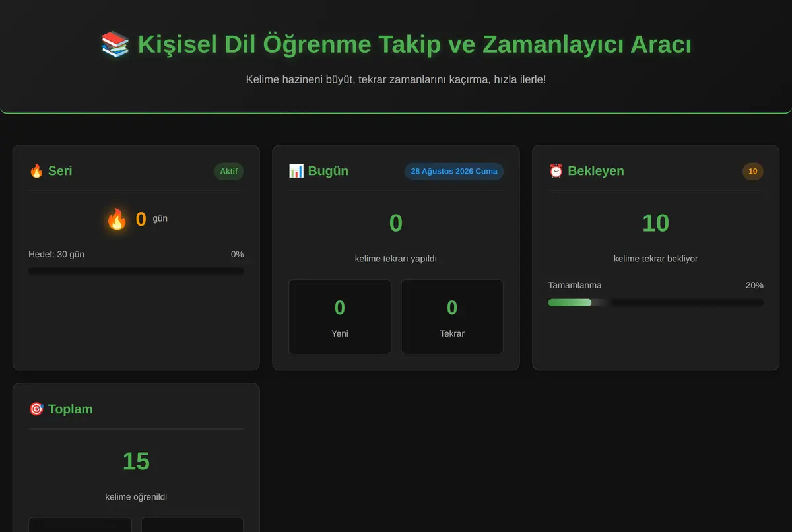Viewport: 792px width, 532px height.
Task: Click the orange 0 streak number
Action: coord(141,219)
